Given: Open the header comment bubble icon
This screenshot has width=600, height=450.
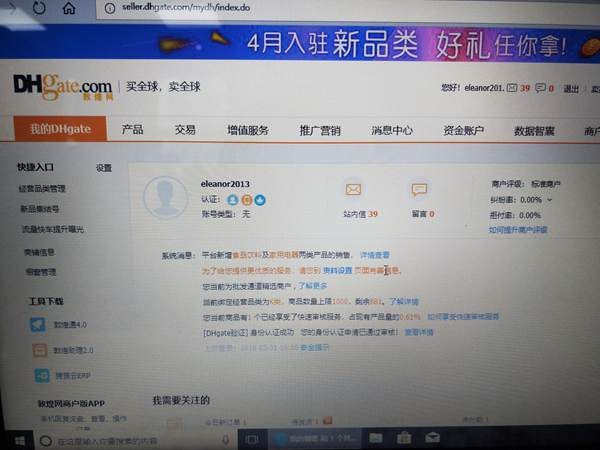Looking at the screenshot, I should tap(540, 88).
